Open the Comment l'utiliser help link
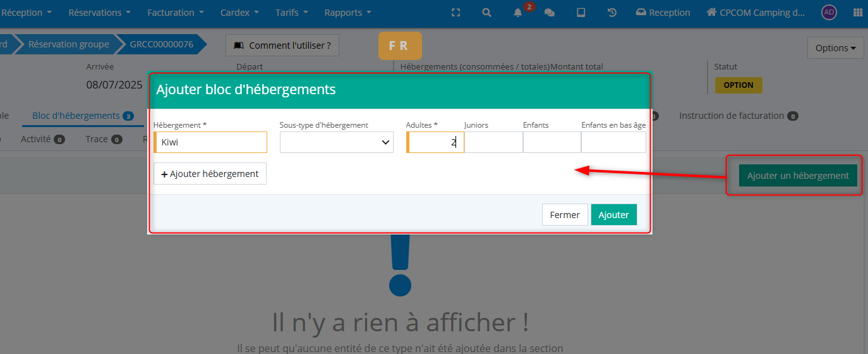868x354 pixels. pos(282,46)
